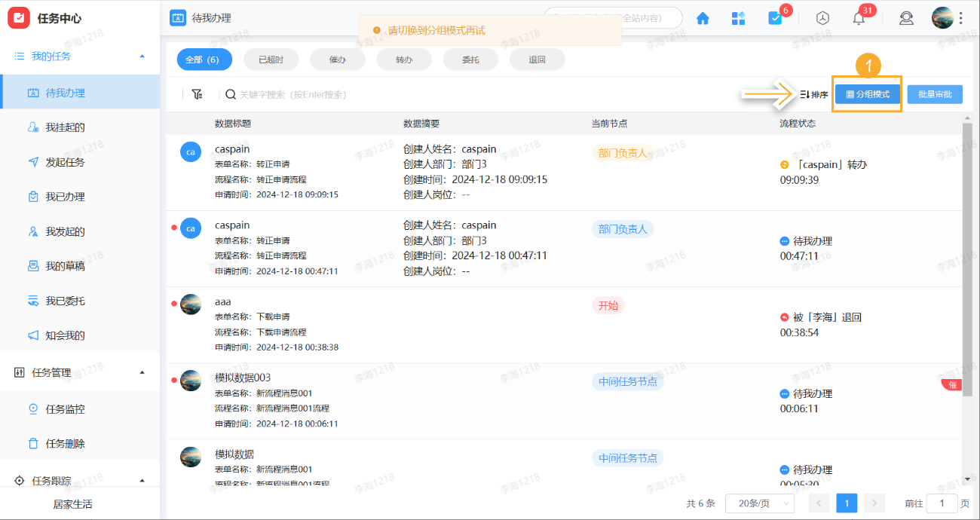Toggle 分组模式 grouping mode
This screenshot has width=980, height=520.
(867, 93)
